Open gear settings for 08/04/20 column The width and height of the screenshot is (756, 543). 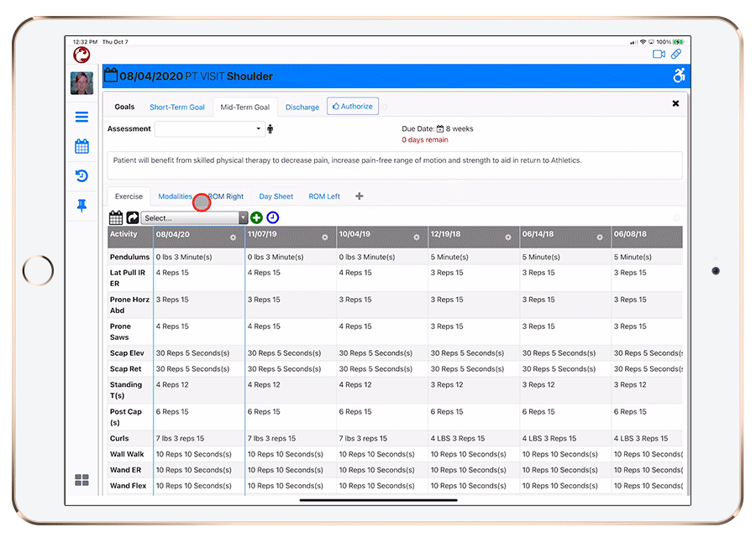click(x=233, y=238)
